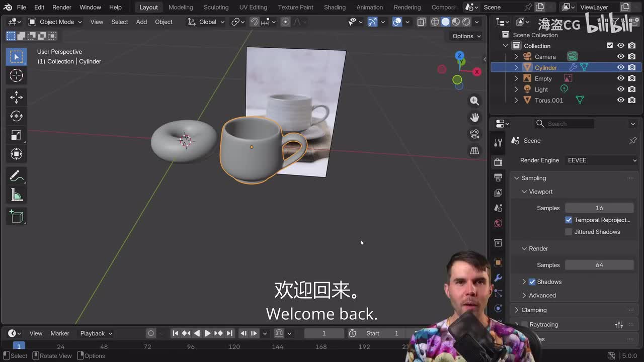Select the Transform tool
The image size is (644, 362).
pyautogui.click(x=17, y=154)
